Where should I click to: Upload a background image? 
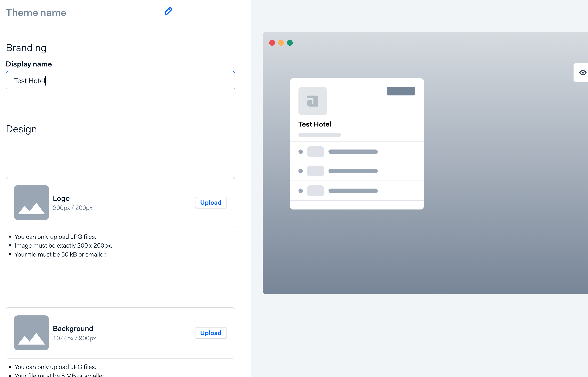coord(210,333)
